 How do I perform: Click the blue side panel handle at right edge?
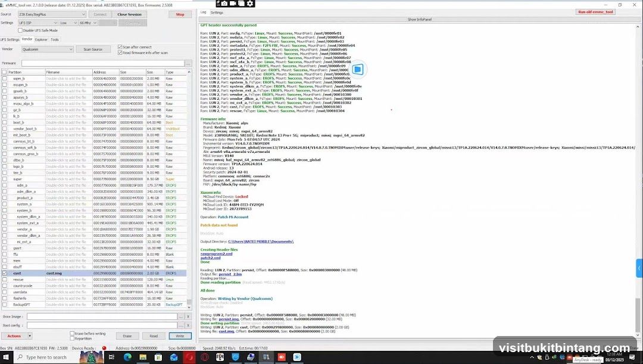[x=639, y=268]
